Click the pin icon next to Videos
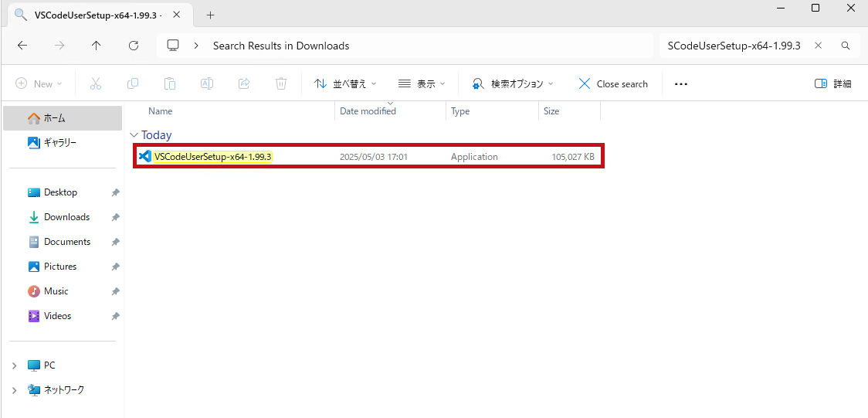 (x=115, y=316)
